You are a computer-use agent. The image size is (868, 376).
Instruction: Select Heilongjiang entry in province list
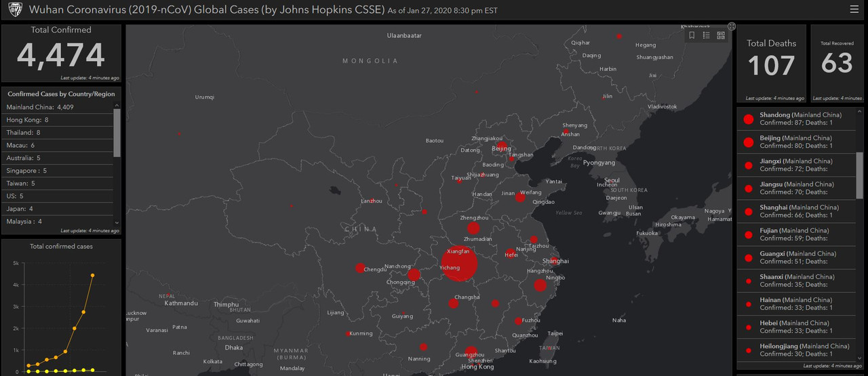tap(797, 350)
